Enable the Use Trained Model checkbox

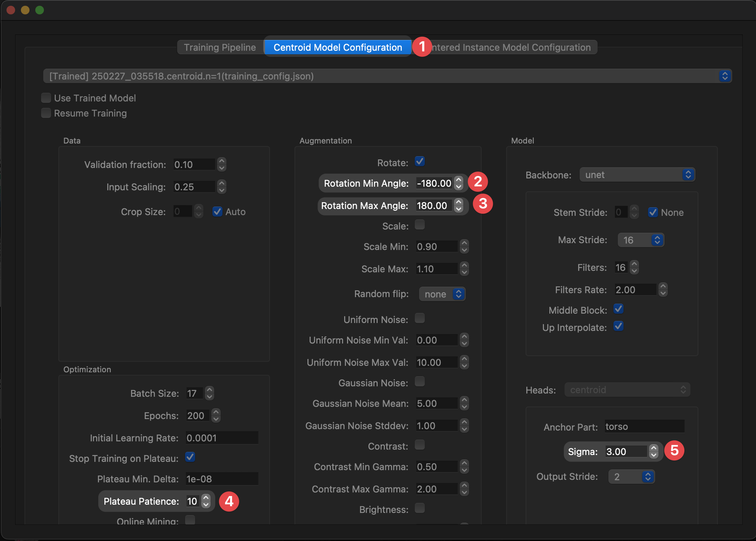coord(46,98)
